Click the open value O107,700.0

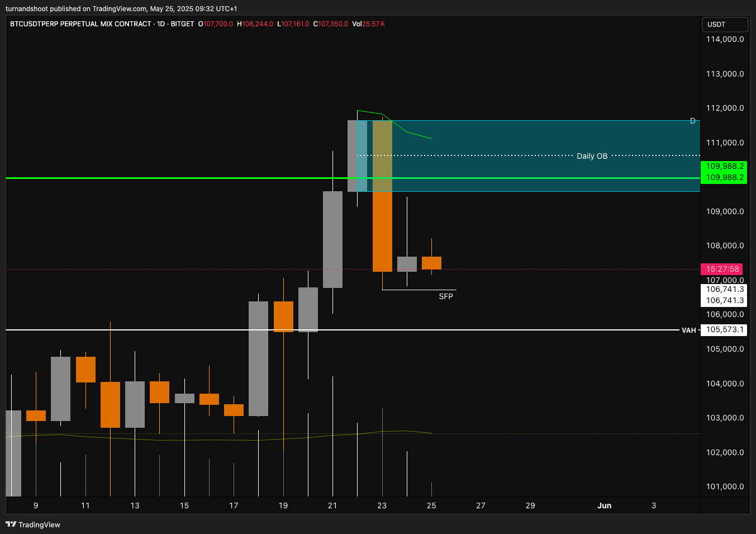216,24
